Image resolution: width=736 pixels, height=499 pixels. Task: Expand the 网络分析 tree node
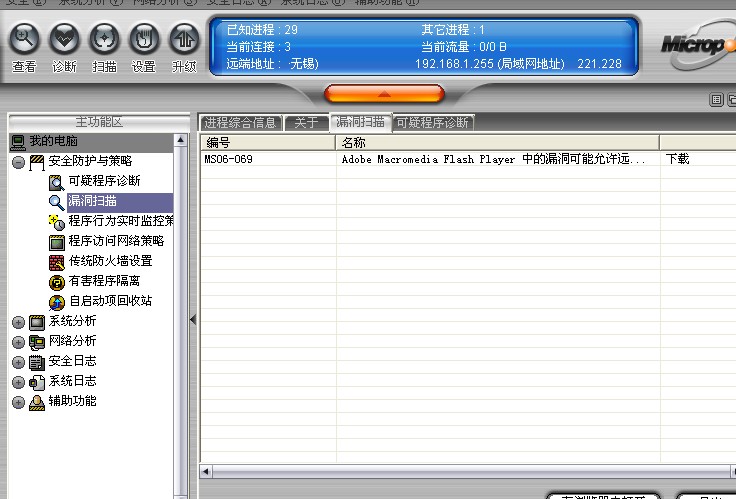[19, 342]
